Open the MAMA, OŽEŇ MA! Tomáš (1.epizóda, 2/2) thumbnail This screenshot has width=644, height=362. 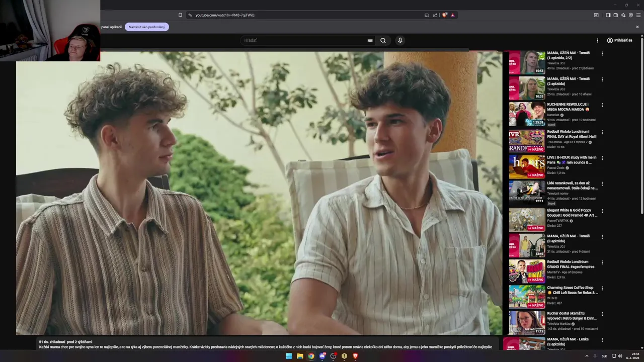point(527,62)
